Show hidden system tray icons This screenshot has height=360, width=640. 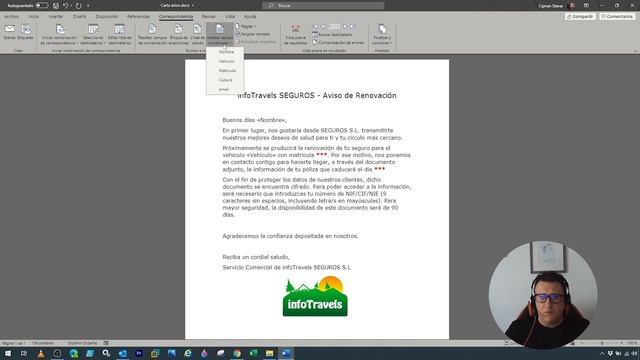click(x=602, y=353)
